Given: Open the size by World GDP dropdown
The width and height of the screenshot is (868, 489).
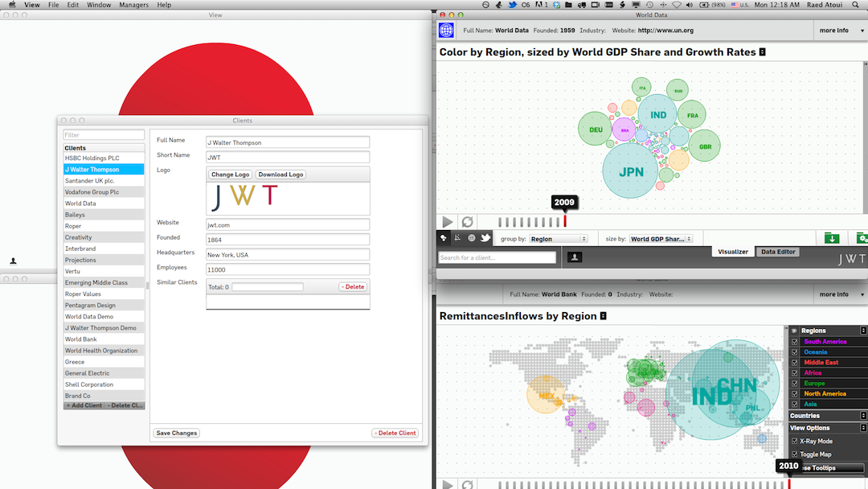Looking at the screenshot, I should (x=660, y=239).
